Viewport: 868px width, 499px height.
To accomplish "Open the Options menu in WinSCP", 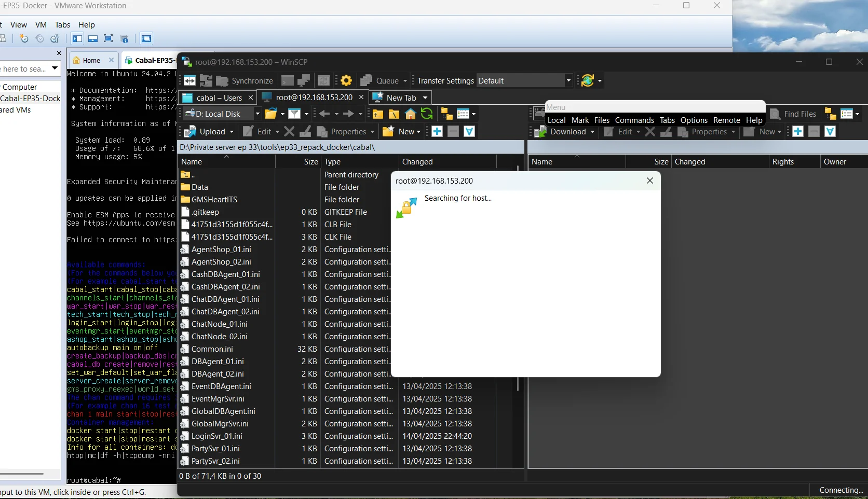I will tap(694, 120).
